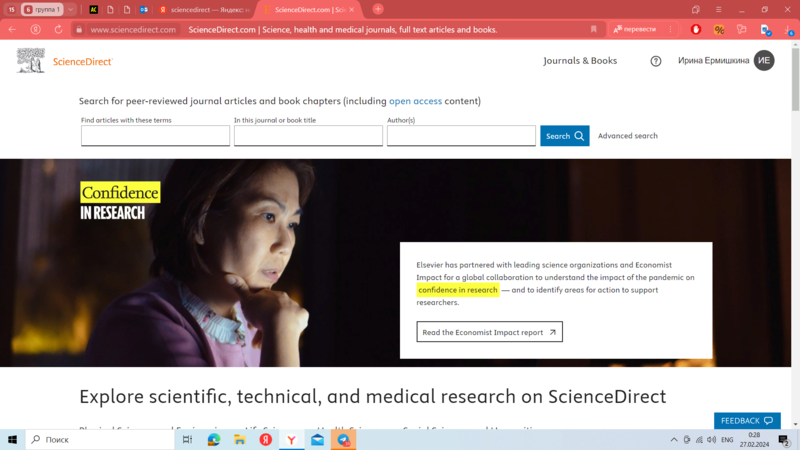Open the volume control in system tray
This screenshot has width=800, height=450.
(x=711, y=439)
